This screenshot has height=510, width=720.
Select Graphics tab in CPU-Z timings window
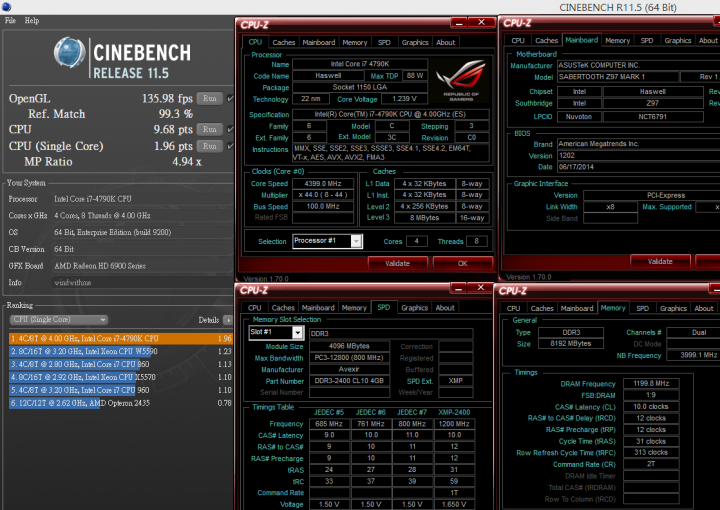(x=673, y=308)
